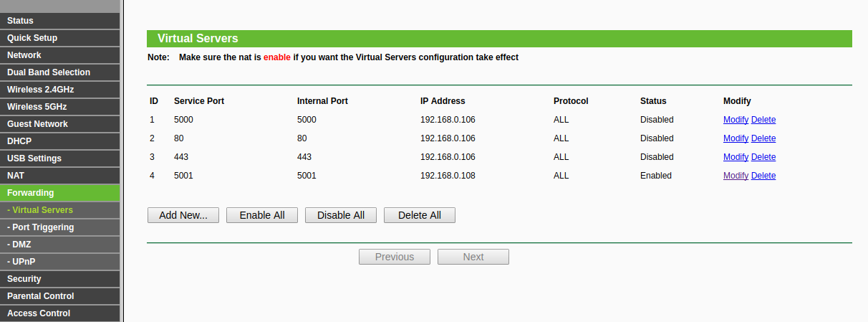Open the Status menu item
The height and width of the screenshot is (322, 868).
(x=60, y=21)
